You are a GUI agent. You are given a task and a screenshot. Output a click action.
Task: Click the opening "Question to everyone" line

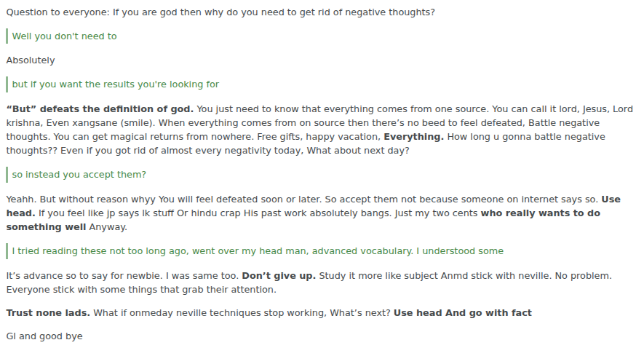[220, 12]
